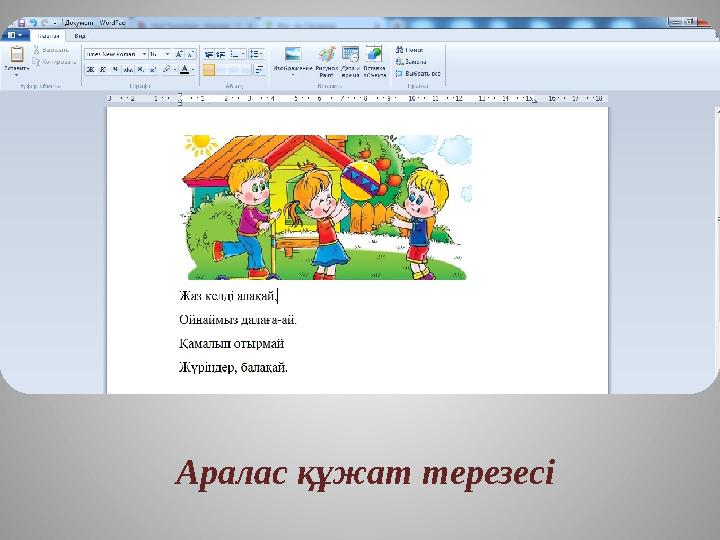Screen dimensions: 720x540
Task: Switch to the Главная ribbon tab
Action: (48, 36)
